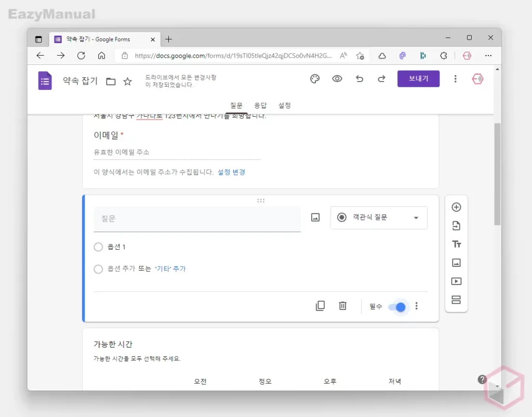Open the question card more options menu
The image size is (532, 417).
tap(417, 306)
